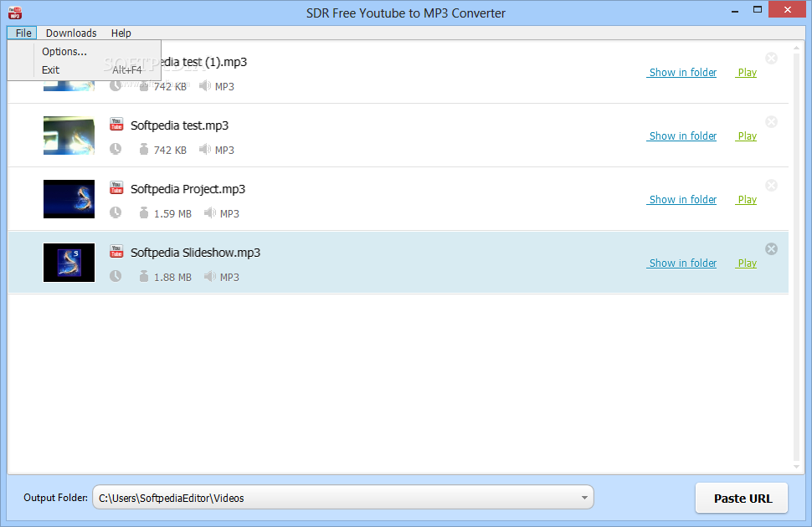Click clock icon in Softpedia Project.mp3 row
812x527 pixels.
[x=116, y=212]
